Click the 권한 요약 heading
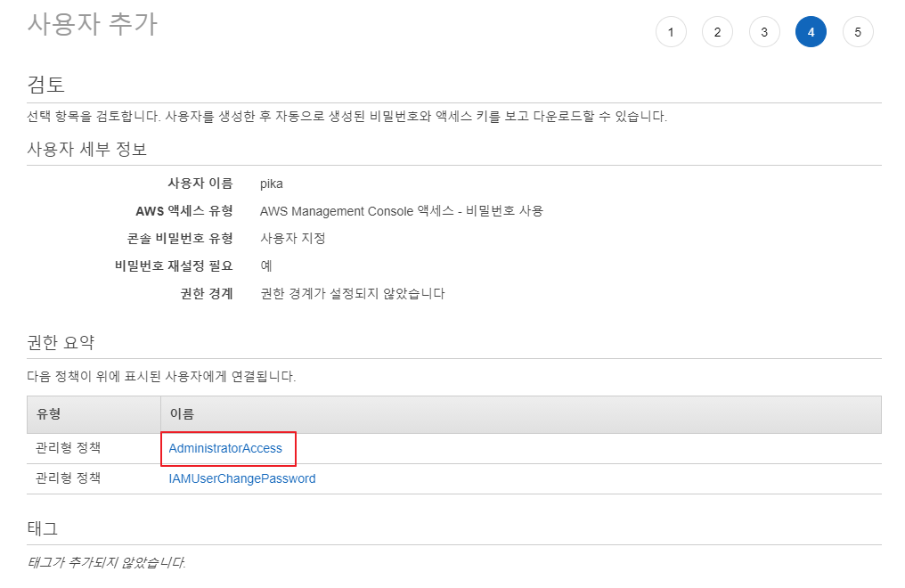The image size is (905, 588). pos(61,342)
